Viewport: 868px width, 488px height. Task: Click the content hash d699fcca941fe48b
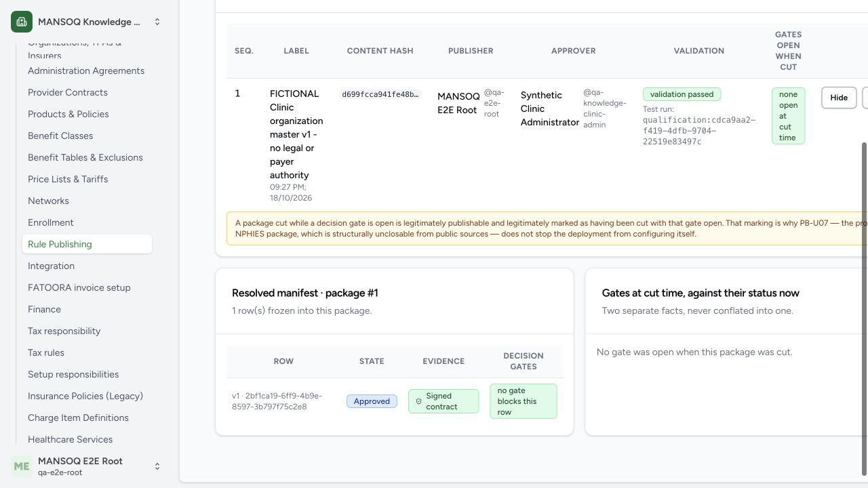coord(380,94)
